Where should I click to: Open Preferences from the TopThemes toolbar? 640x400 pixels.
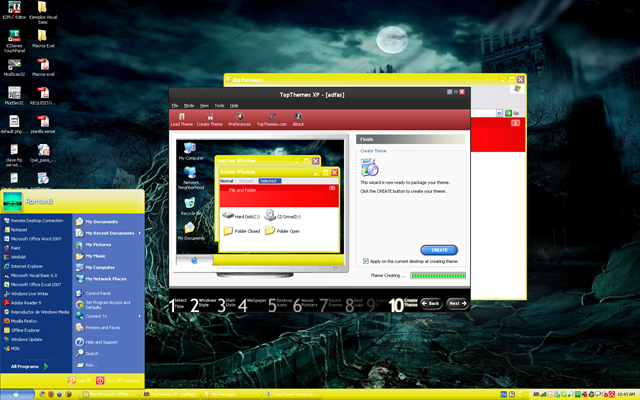coord(240,120)
